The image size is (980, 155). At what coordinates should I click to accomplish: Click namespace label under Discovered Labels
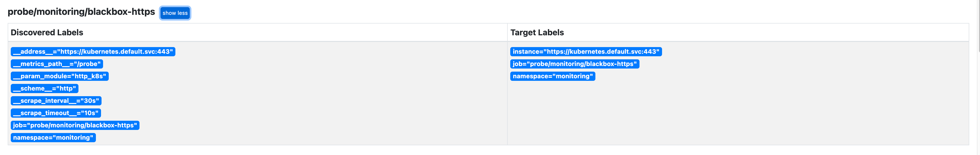53,138
